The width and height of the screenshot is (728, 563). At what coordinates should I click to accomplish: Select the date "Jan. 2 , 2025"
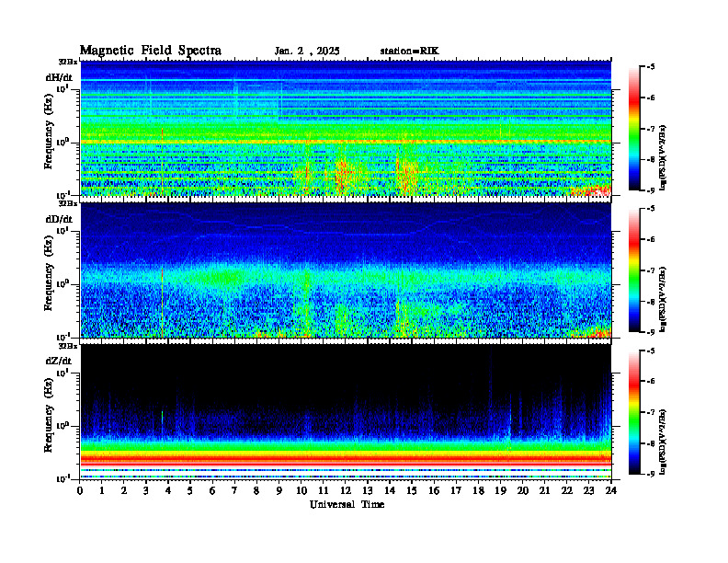pos(307,52)
